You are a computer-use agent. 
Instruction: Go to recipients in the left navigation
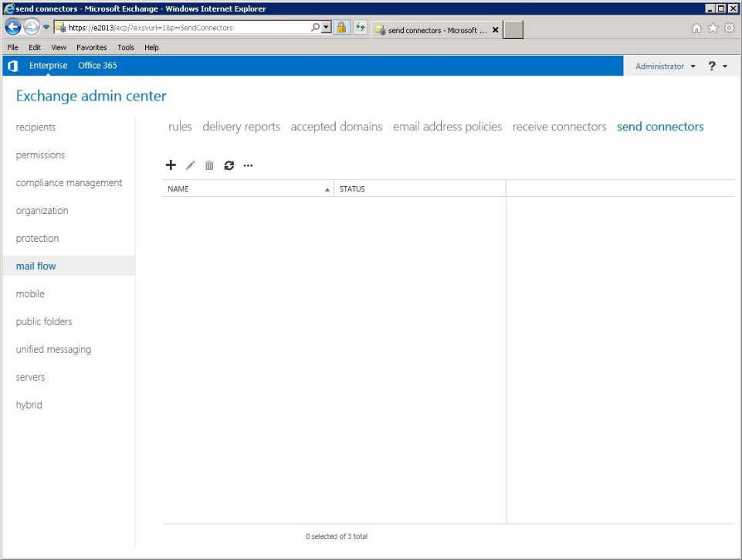pyautogui.click(x=36, y=127)
